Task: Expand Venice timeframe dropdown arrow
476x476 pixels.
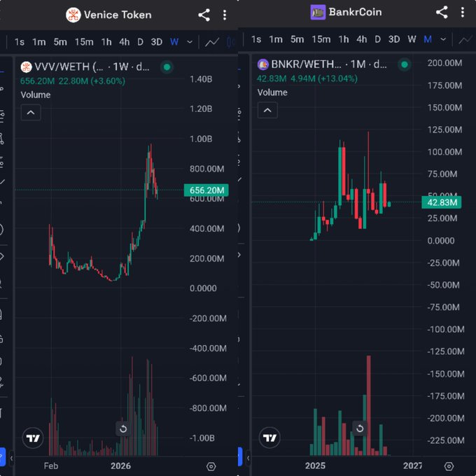Action: [x=190, y=42]
